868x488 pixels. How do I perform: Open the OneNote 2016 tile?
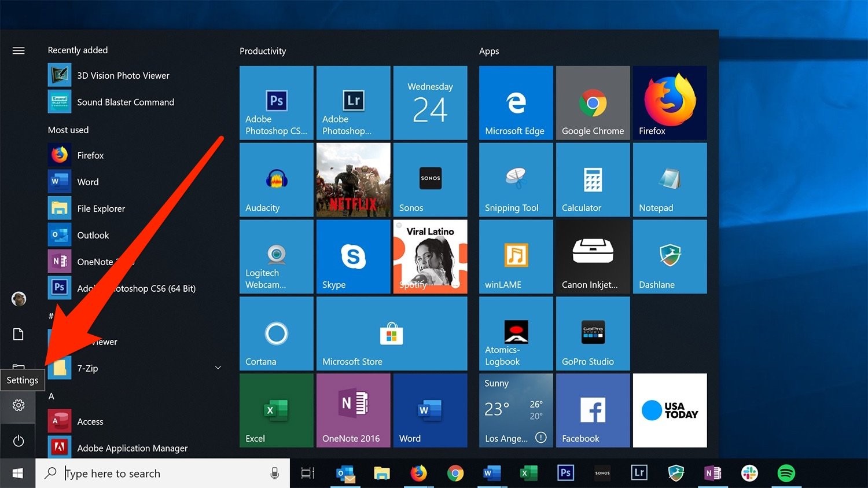[354, 410]
